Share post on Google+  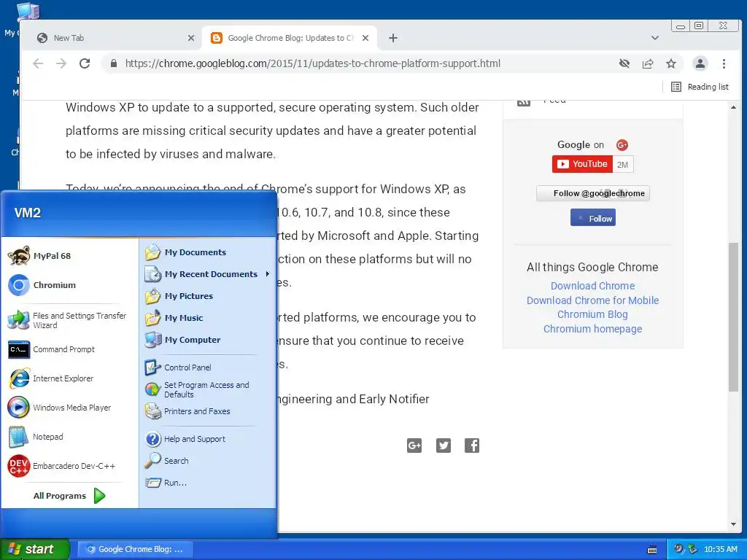pyautogui.click(x=414, y=446)
